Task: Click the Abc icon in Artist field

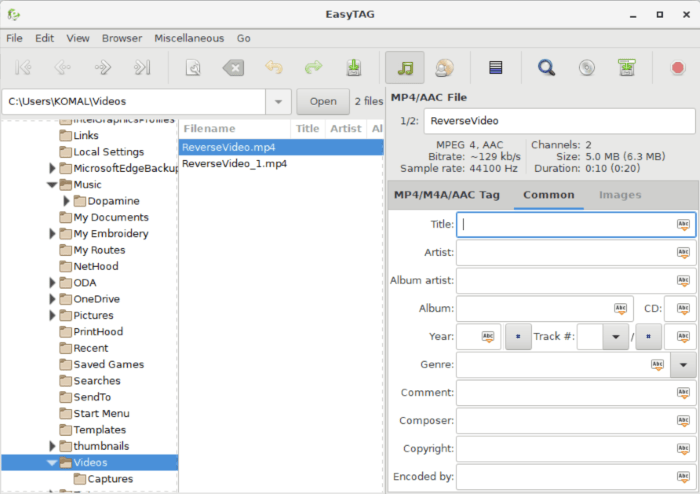Action: pos(684,253)
